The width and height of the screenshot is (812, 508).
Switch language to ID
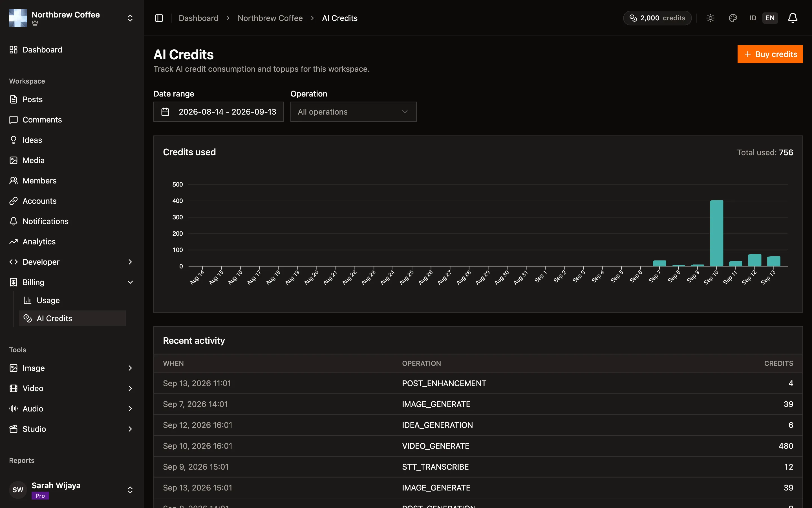click(753, 18)
